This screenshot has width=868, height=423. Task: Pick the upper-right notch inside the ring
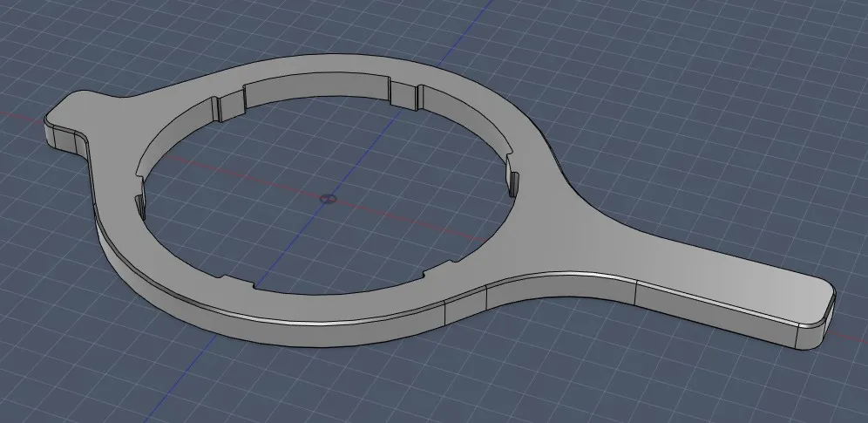406,94
